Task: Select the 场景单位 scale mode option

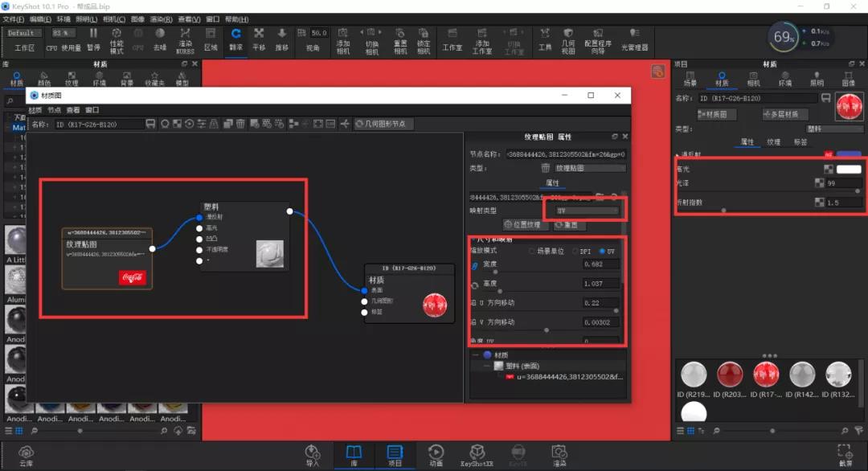Action: click(532, 252)
